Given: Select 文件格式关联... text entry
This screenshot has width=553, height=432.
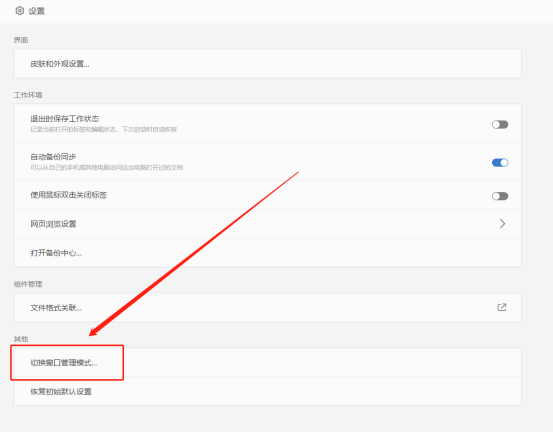Looking at the screenshot, I should tap(56, 308).
